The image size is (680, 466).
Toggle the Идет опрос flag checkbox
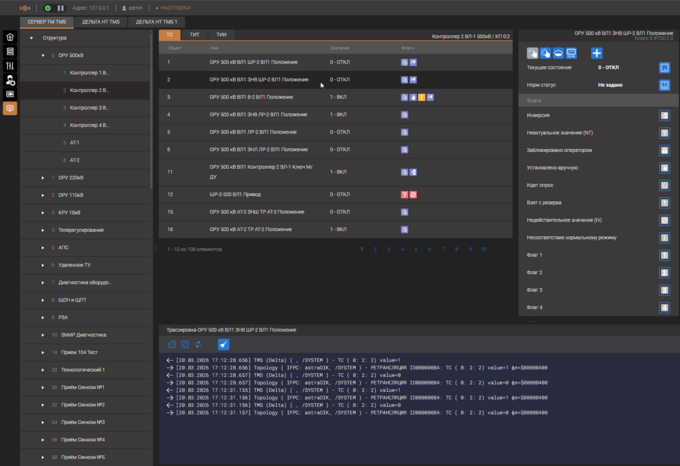pos(664,185)
